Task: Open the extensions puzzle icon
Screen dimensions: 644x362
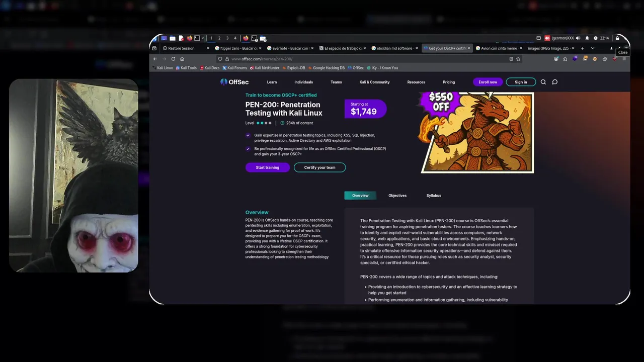Action: click(565, 59)
